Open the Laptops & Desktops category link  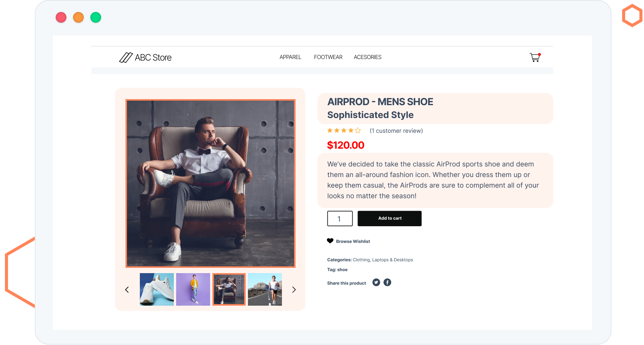(392, 260)
